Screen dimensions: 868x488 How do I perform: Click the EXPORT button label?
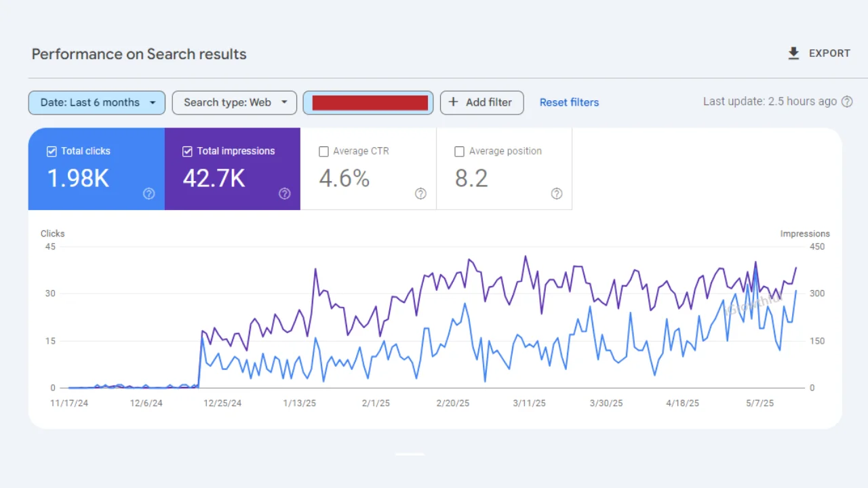pyautogui.click(x=829, y=54)
